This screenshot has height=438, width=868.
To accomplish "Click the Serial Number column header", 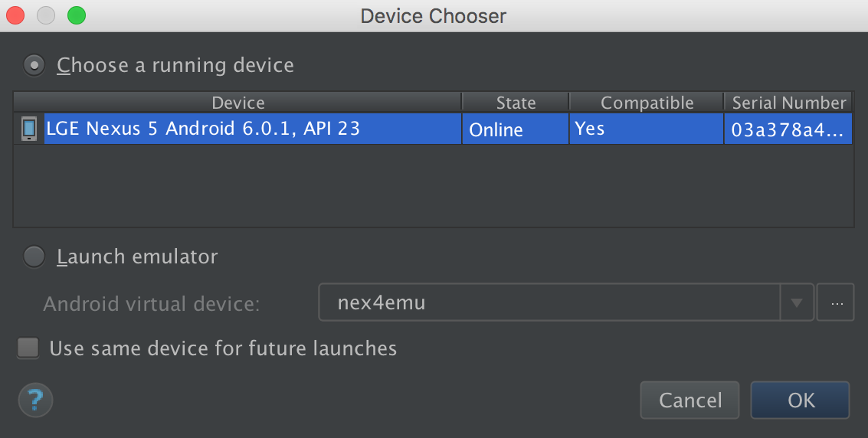I will pyautogui.click(x=788, y=103).
